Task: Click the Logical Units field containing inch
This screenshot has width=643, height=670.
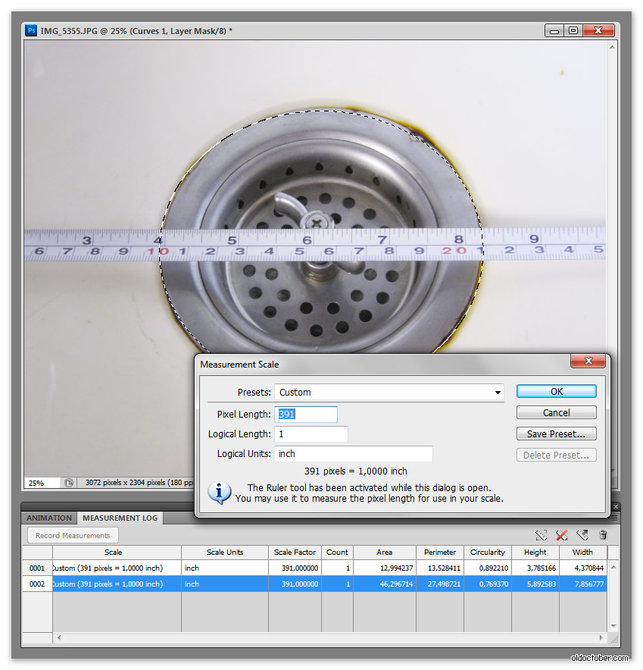Action: click(x=353, y=454)
